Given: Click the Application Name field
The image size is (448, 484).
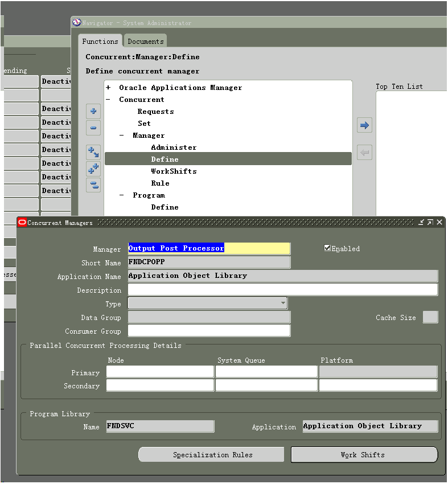Looking at the screenshot, I should tap(283, 276).
